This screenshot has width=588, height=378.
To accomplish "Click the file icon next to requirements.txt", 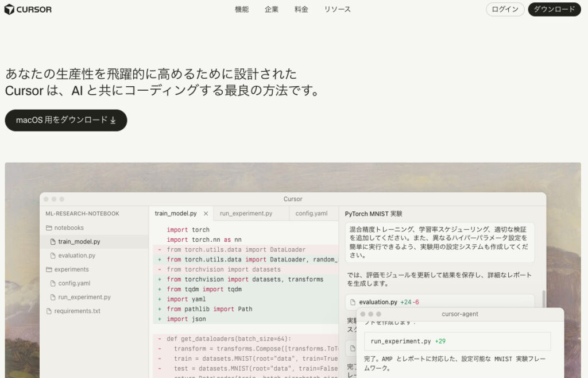I will pos(48,311).
